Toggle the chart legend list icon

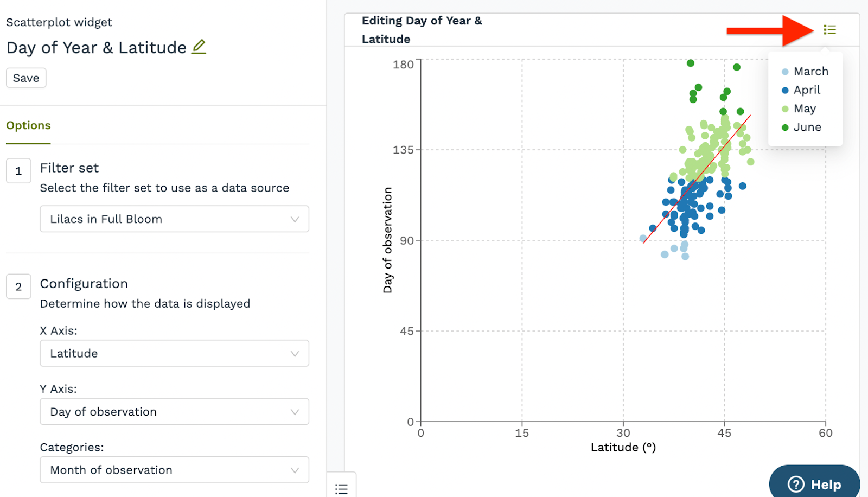coord(829,30)
